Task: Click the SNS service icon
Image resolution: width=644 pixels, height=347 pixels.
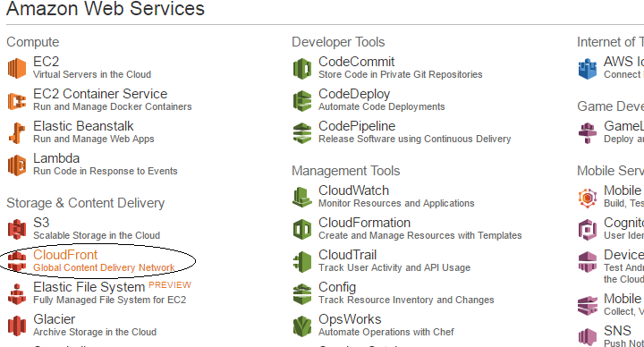Action: point(588,337)
